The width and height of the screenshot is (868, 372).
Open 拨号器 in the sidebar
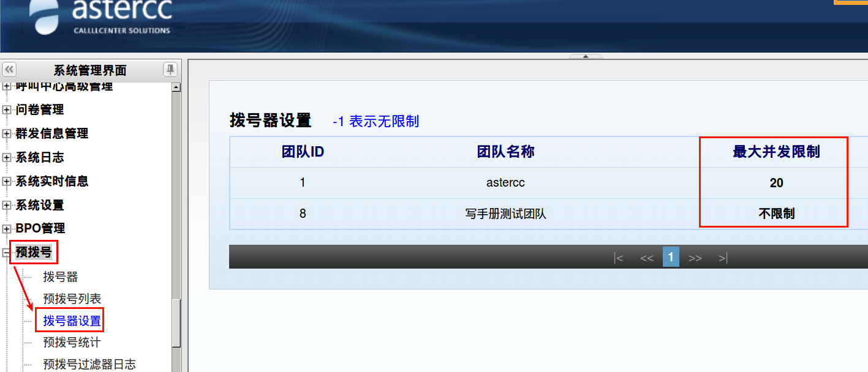click(x=61, y=277)
